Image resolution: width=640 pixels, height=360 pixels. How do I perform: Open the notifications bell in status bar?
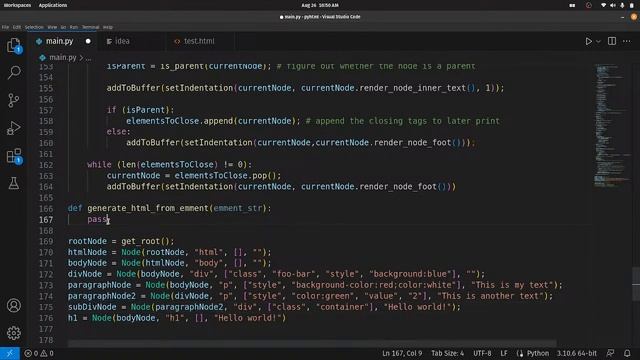[627, 353]
